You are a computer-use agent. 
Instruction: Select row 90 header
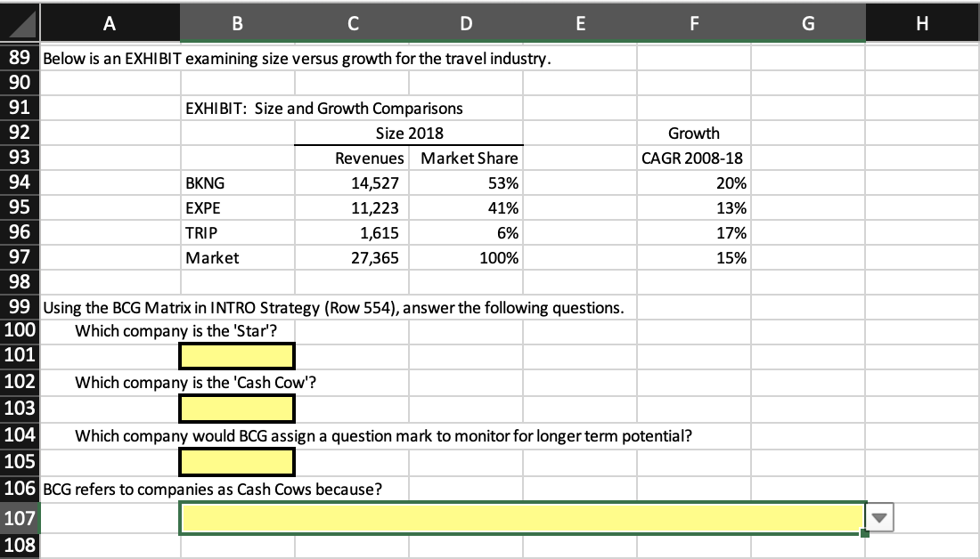[x=20, y=83]
